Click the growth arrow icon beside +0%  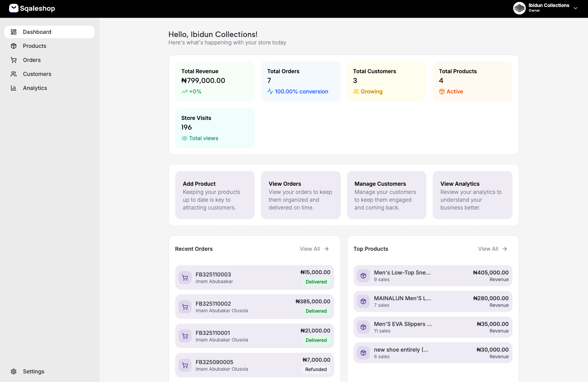coord(185,92)
